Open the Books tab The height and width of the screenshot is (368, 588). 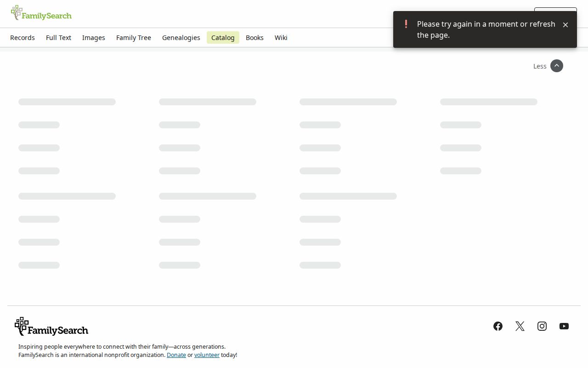(254, 38)
